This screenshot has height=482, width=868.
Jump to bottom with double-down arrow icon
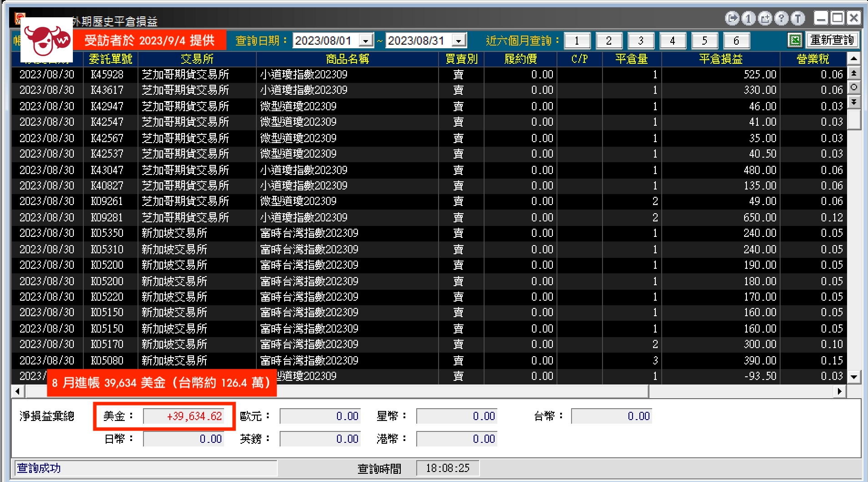(x=854, y=102)
